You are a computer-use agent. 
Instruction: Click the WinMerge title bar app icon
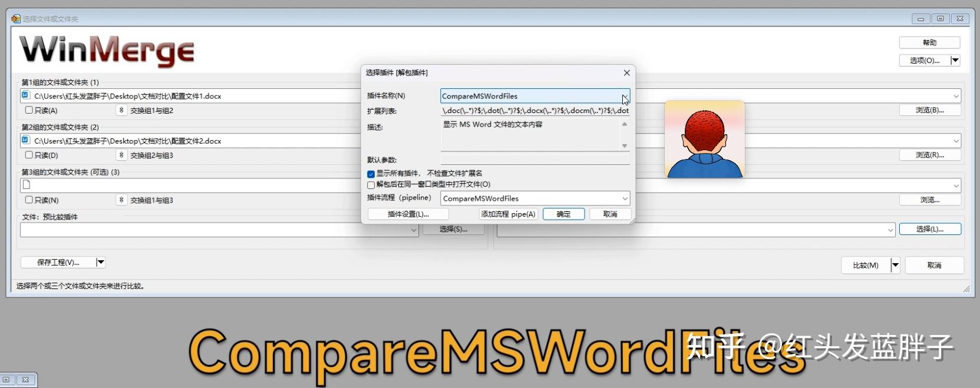tap(16, 19)
